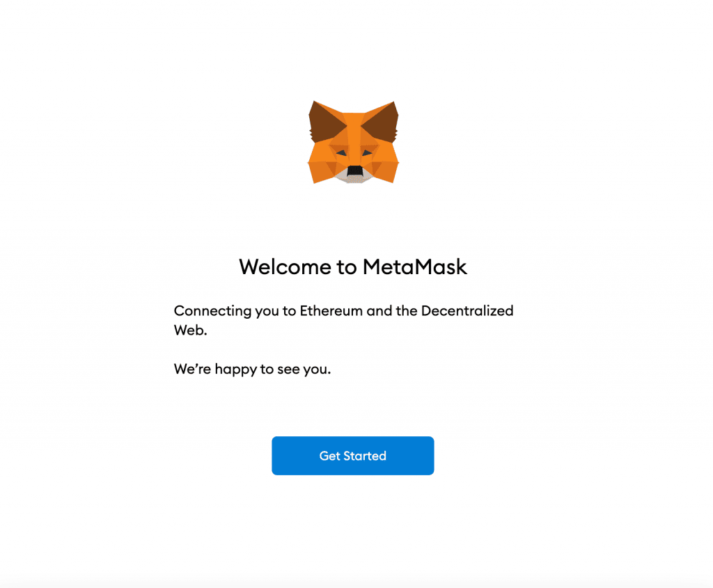Click the MetaMask fox logo
This screenshot has height=588, width=713.
click(x=353, y=142)
